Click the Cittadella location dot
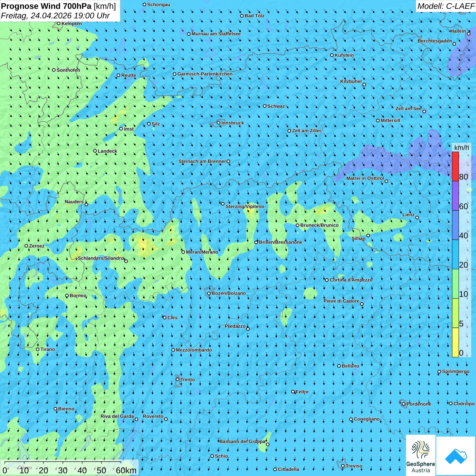 pos(275,469)
